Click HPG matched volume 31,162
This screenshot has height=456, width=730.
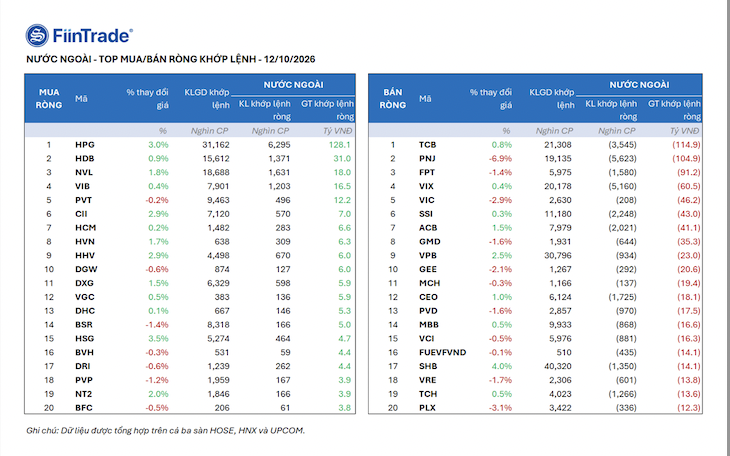pyautogui.click(x=216, y=145)
